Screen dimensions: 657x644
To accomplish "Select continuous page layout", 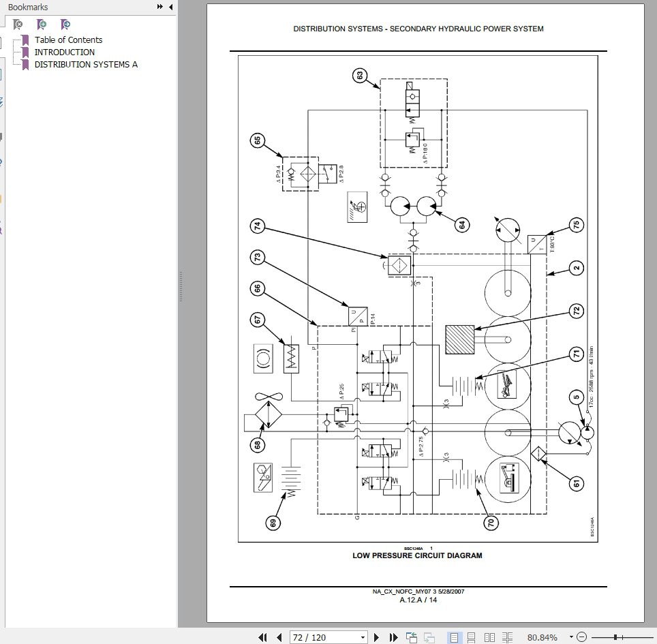I will coord(472,637).
